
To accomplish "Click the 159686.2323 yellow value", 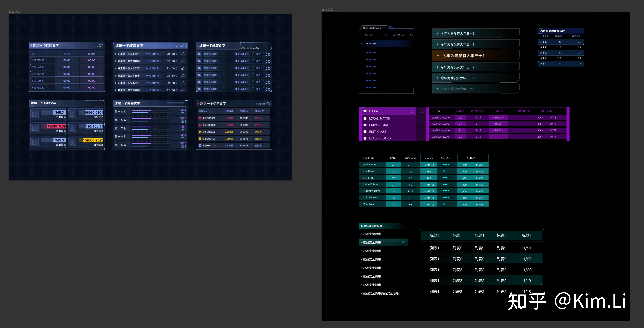I will pos(93,140).
